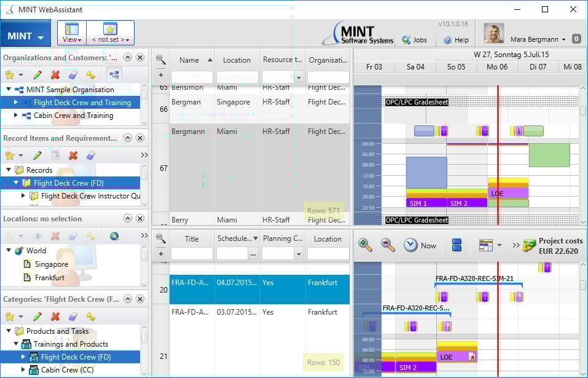
Task: Select Trainings and Products in Categories
Action: point(71,344)
